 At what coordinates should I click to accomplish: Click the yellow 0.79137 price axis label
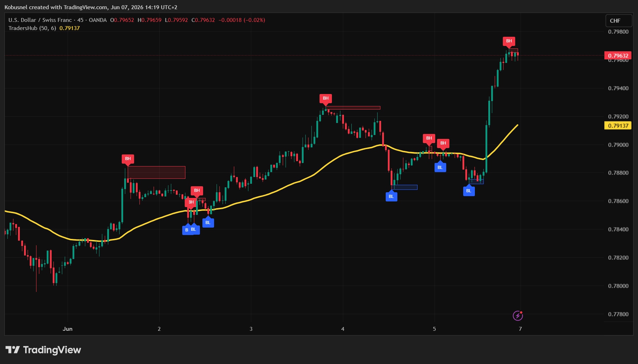tap(618, 125)
